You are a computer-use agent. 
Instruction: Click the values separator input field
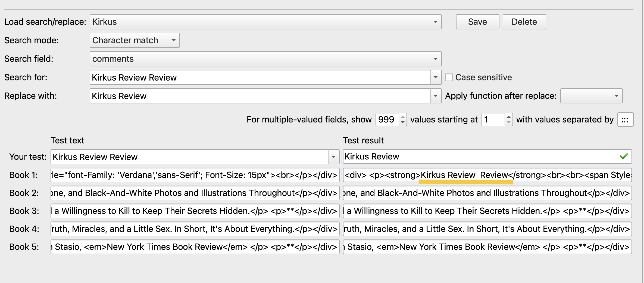pos(625,120)
